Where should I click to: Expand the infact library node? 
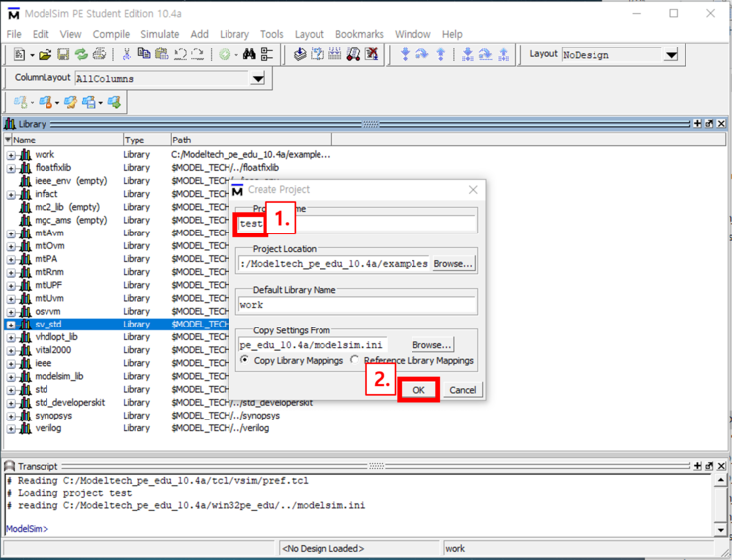[x=11, y=195]
